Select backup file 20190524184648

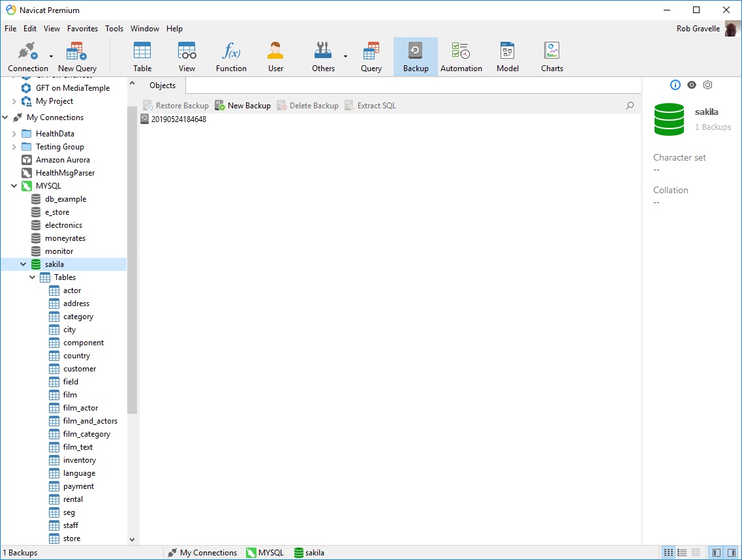tap(174, 119)
